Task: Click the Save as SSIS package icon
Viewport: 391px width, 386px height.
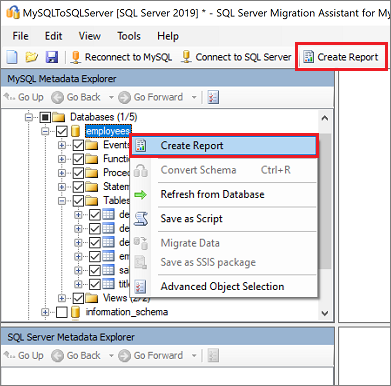Action: coord(141,262)
